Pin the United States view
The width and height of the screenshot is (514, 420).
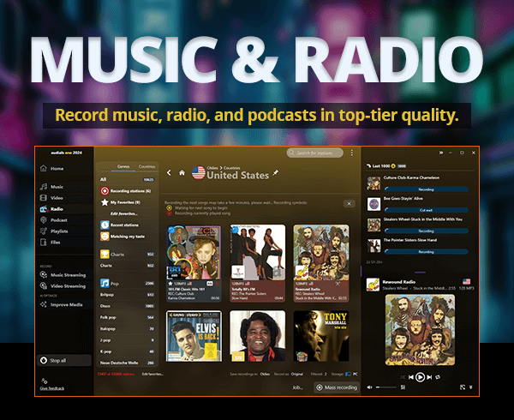275,172
